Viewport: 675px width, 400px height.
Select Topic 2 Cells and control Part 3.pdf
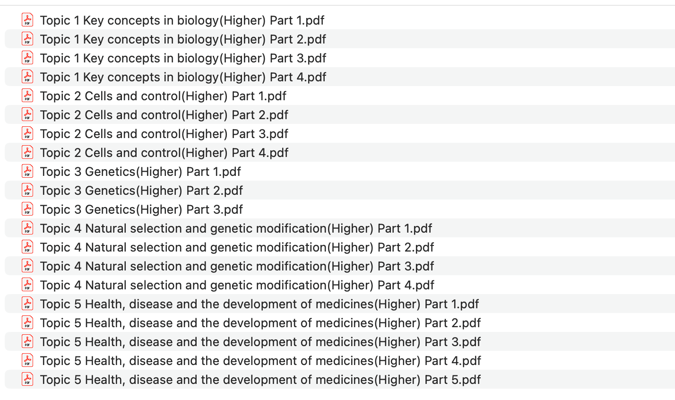[x=163, y=134]
